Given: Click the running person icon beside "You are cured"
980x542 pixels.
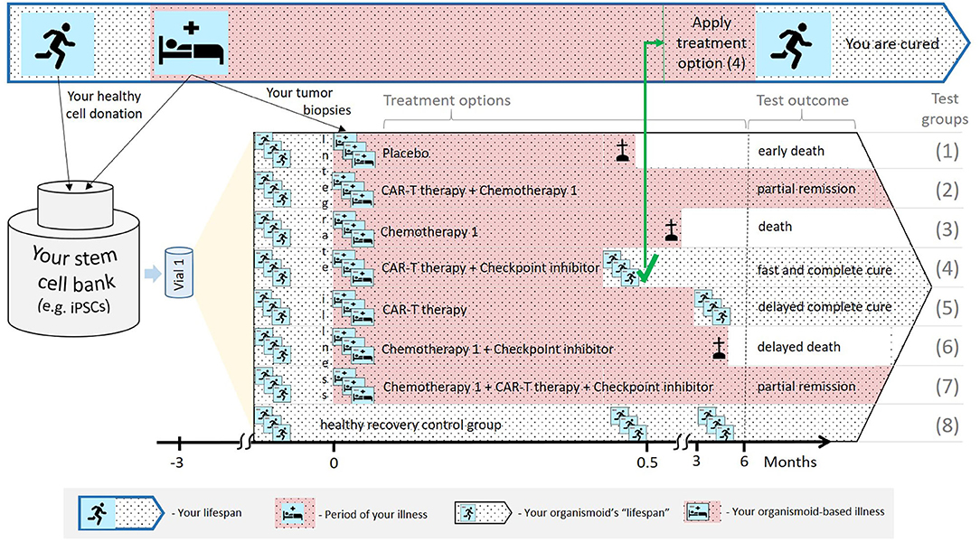Looking at the screenshot, I should [x=793, y=43].
